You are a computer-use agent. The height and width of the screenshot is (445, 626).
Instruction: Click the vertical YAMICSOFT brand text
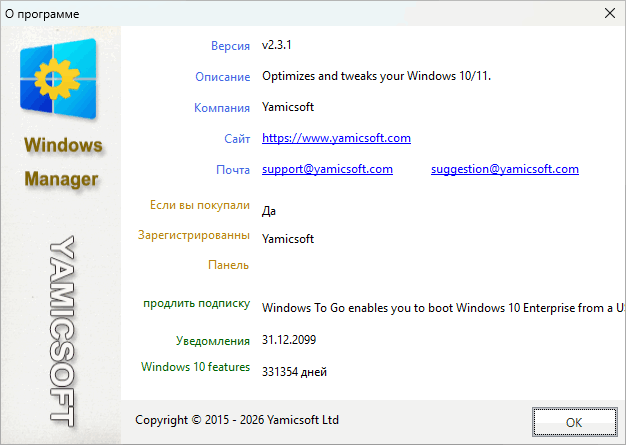(x=62, y=331)
